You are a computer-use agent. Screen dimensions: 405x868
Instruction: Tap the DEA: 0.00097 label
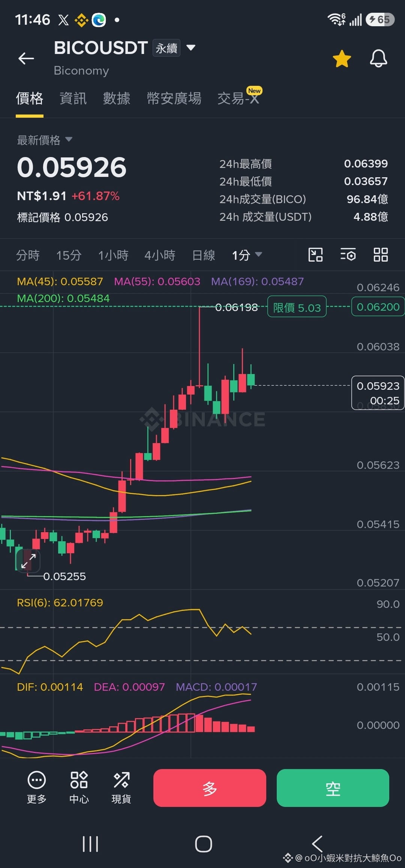[x=129, y=687]
